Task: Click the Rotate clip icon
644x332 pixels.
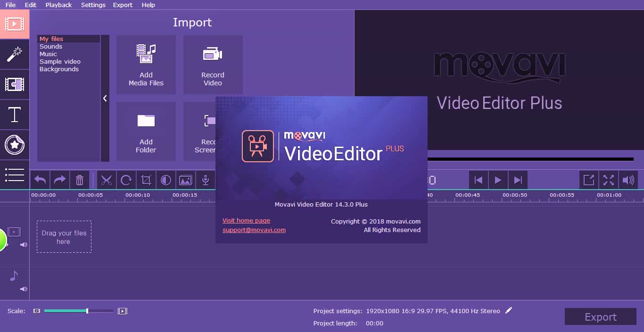Action: (x=126, y=180)
